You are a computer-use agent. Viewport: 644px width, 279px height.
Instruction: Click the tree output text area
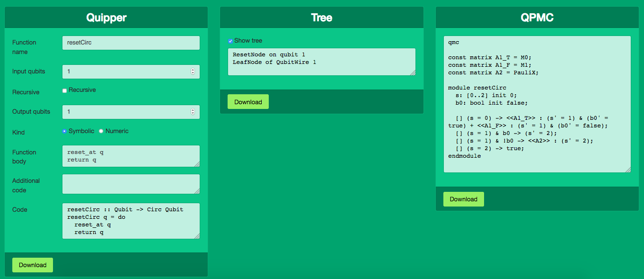[x=321, y=62]
